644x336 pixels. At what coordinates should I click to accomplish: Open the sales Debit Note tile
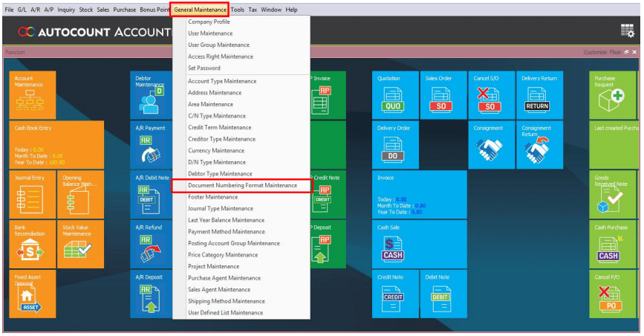point(443,294)
